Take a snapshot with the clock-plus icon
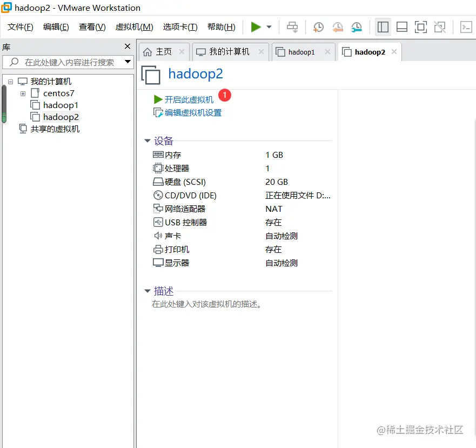Image resolution: width=476 pixels, height=448 pixels. click(318, 27)
